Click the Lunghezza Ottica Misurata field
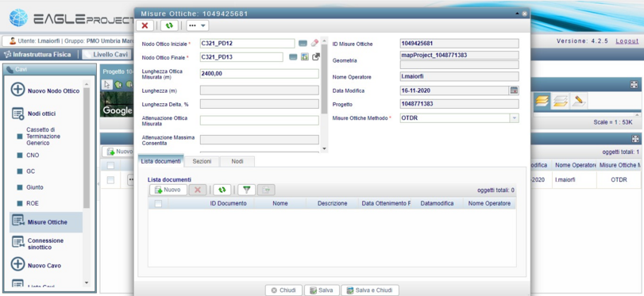This screenshot has width=644, height=296. pyautogui.click(x=259, y=74)
